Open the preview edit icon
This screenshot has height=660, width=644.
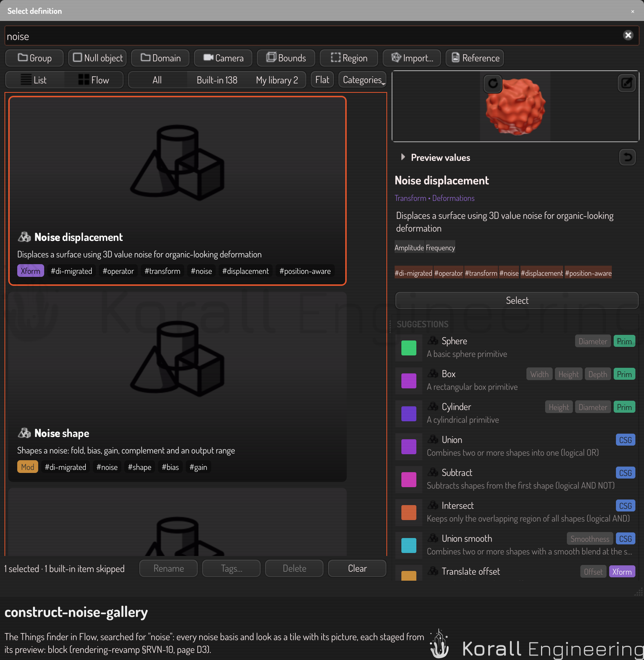[626, 83]
